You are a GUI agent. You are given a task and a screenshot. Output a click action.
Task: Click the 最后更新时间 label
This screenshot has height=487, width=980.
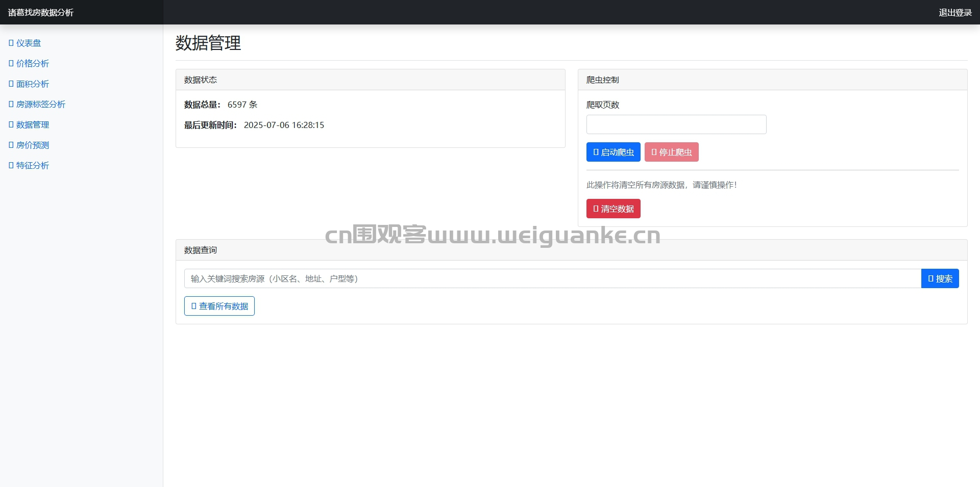coord(211,125)
